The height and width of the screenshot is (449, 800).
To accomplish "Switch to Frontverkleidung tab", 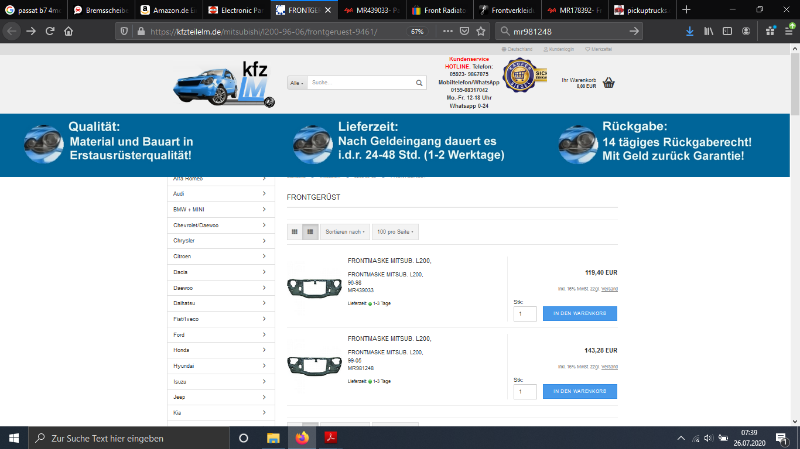I will (x=507, y=10).
